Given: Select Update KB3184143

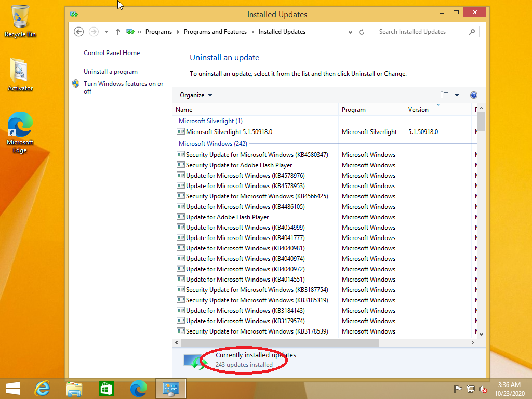Looking at the screenshot, I should pos(241,311).
